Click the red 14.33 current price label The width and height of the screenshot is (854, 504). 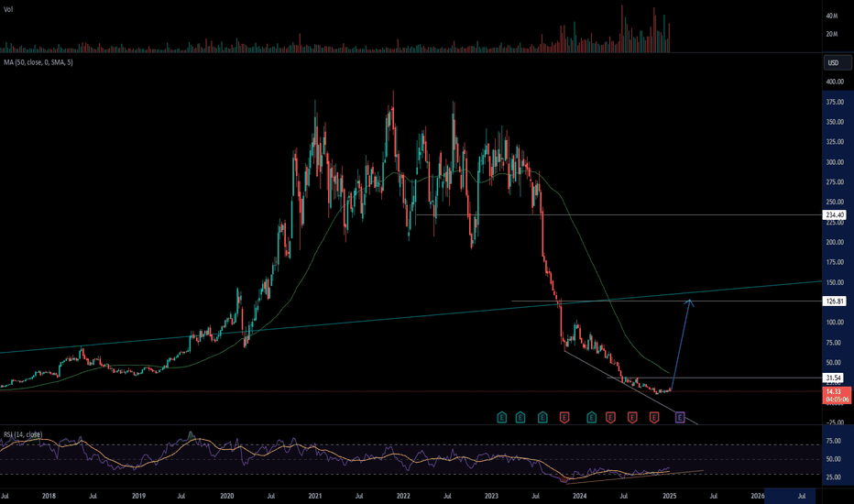click(836, 396)
